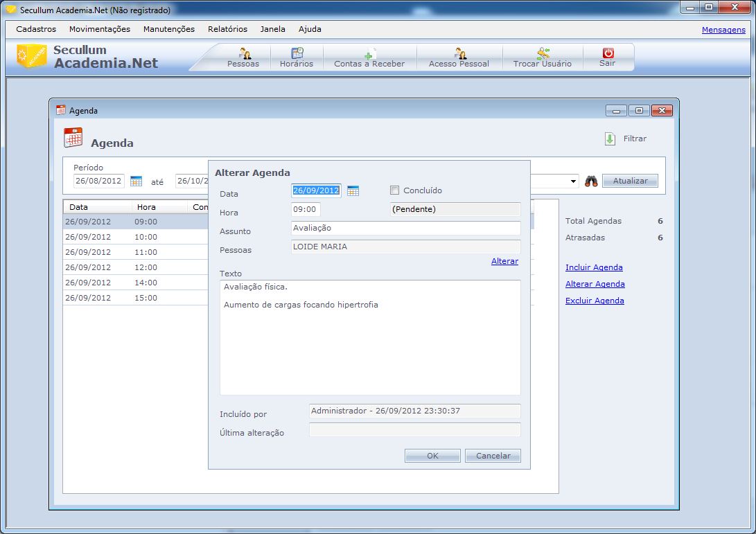The width and height of the screenshot is (756, 534).
Task: Focus the Hora time field
Action: [306, 209]
